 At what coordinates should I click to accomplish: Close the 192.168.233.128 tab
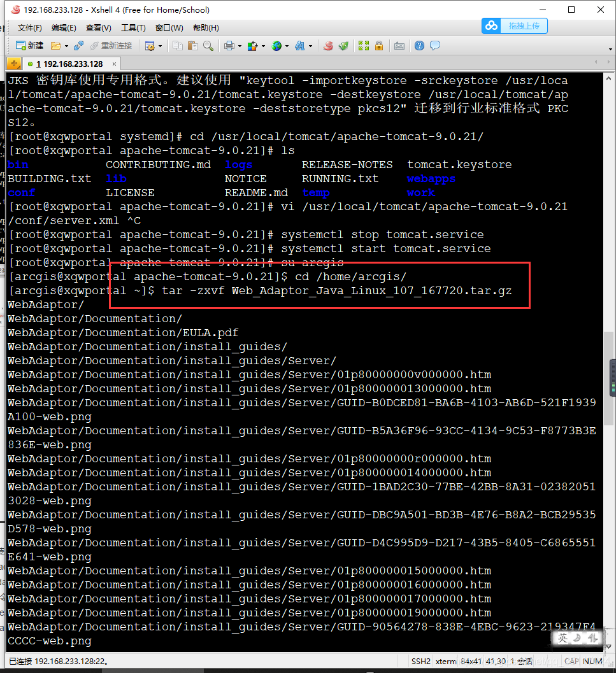pyautogui.click(x=114, y=64)
